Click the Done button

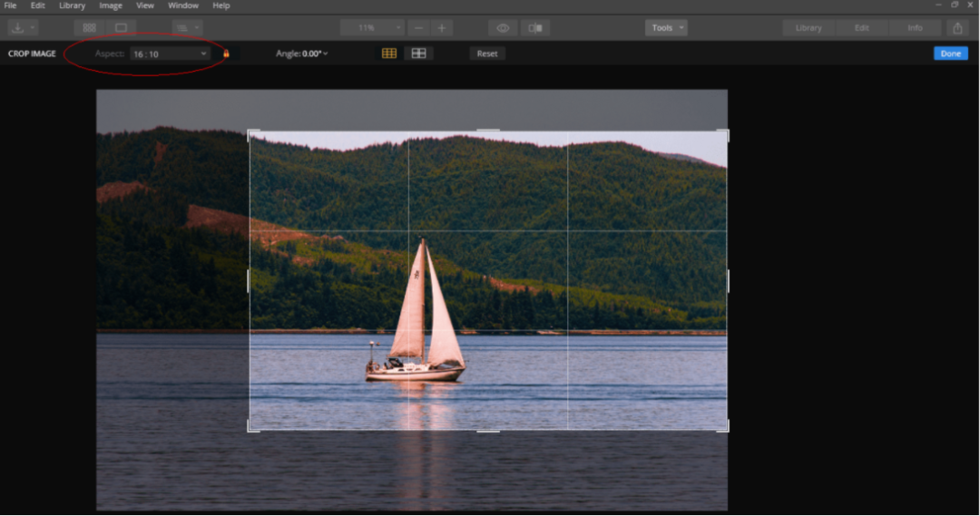951,54
